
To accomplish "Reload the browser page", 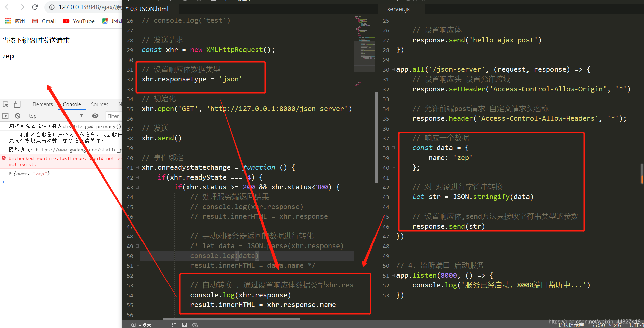I will click(x=35, y=7).
